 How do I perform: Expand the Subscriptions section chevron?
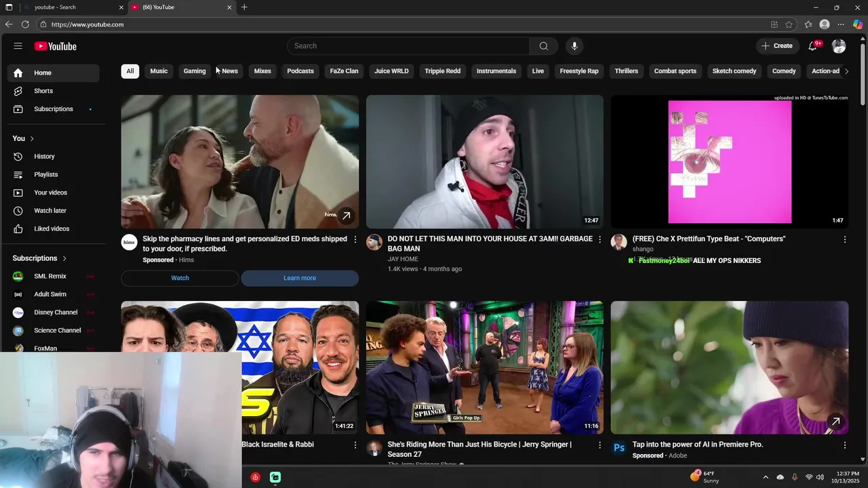pos(64,258)
